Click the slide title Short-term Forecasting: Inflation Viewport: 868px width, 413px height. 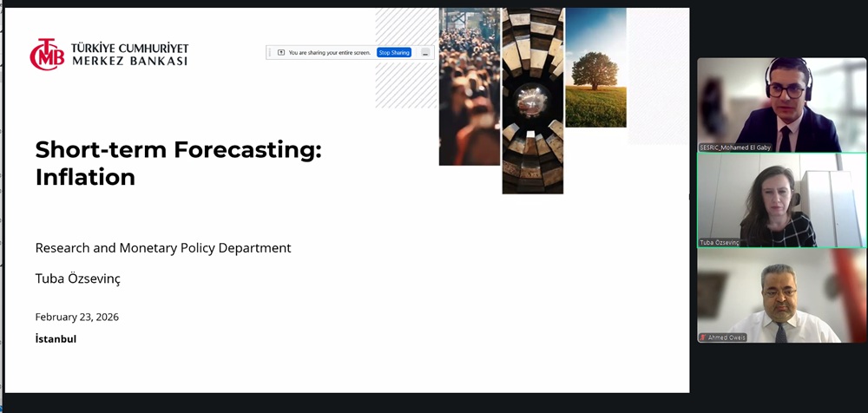(178, 163)
